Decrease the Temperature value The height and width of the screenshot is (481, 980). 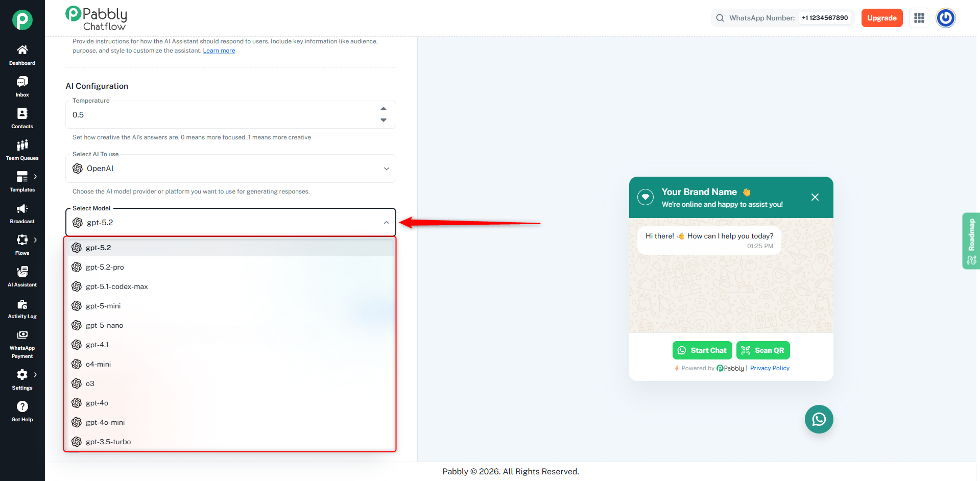pos(384,121)
